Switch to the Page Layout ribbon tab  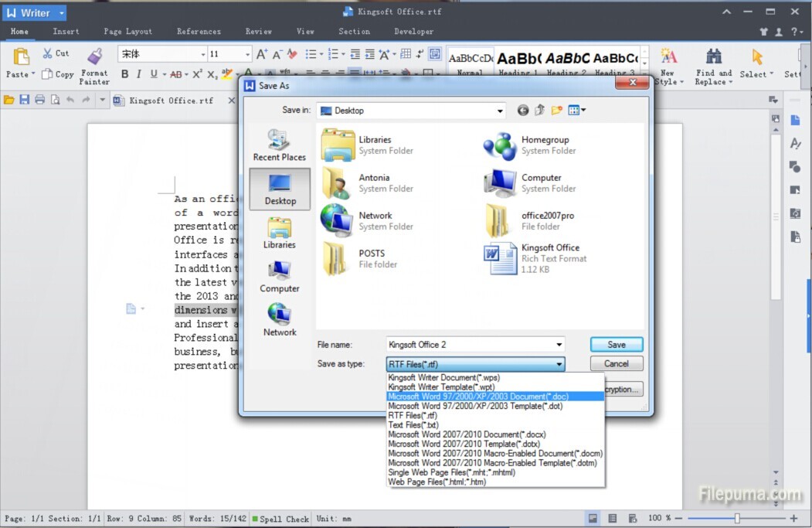pyautogui.click(x=127, y=32)
